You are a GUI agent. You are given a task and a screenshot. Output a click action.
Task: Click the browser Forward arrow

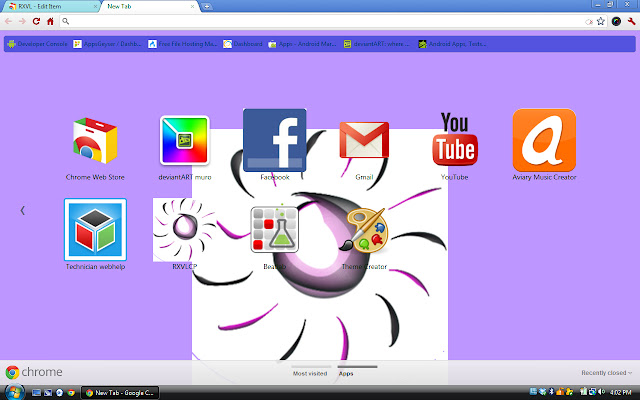click(22, 21)
